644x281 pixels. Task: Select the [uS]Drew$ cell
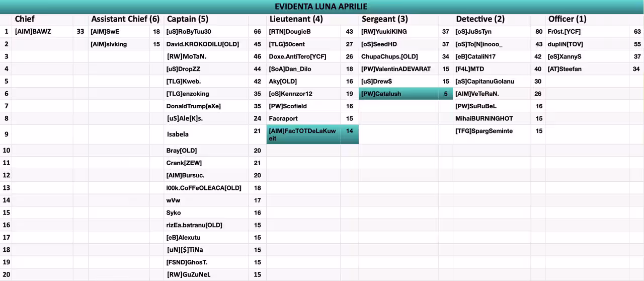tap(398, 81)
